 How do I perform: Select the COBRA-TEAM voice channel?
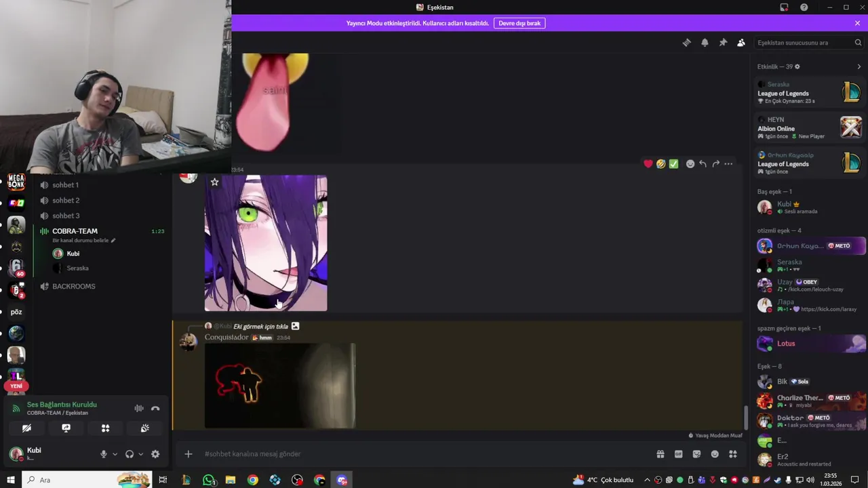point(75,231)
